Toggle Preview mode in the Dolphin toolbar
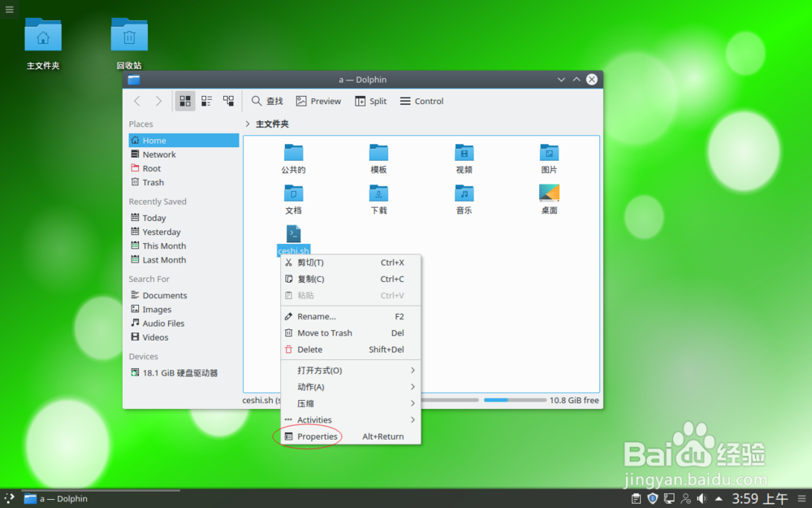The height and width of the screenshot is (508, 812). 318,101
